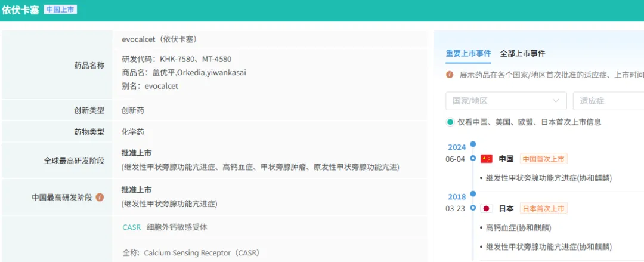644x262 pixels.
Task: Click the 中国首次上市 label
Action: pyautogui.click(x=544, y=159)
